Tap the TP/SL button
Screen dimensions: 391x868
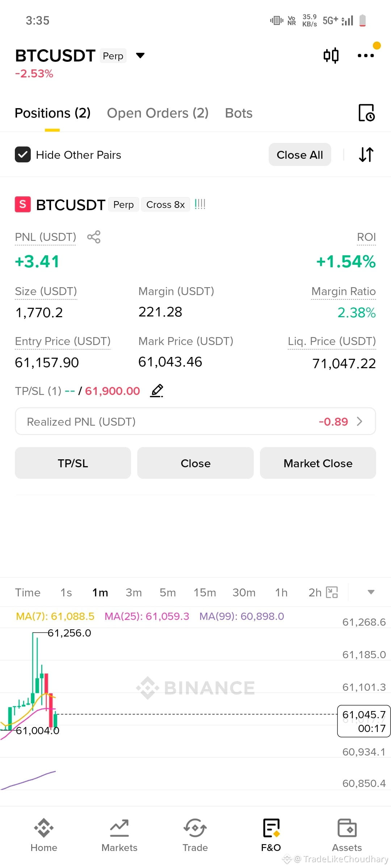point(73,463)
